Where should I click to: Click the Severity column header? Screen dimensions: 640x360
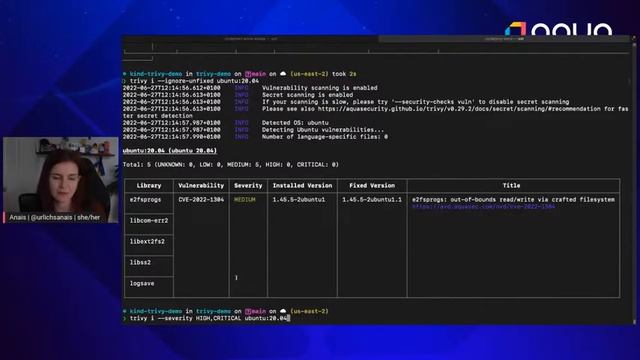pyautogui.click(x=248, y=186)
